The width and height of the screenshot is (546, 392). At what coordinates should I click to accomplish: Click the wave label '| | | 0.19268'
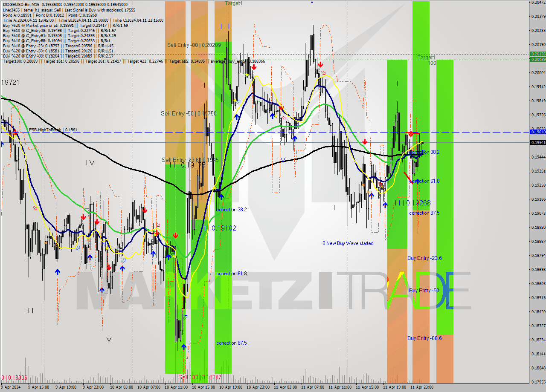pyautogui.click(x=412, y=203)
